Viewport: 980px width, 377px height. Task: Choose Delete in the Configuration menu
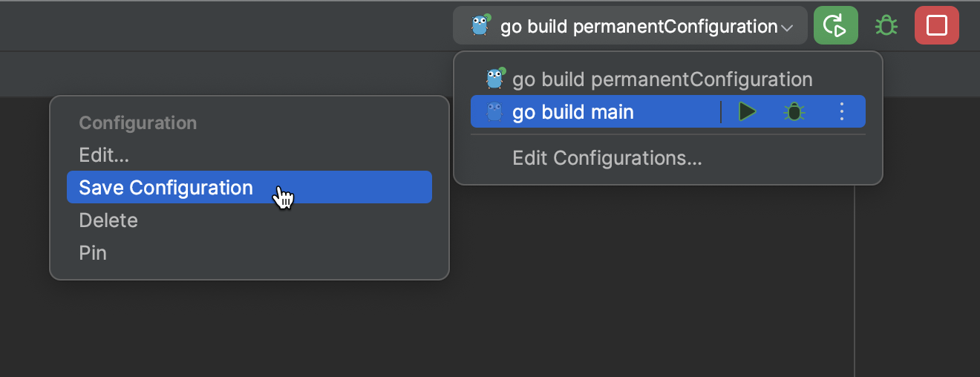108,220
